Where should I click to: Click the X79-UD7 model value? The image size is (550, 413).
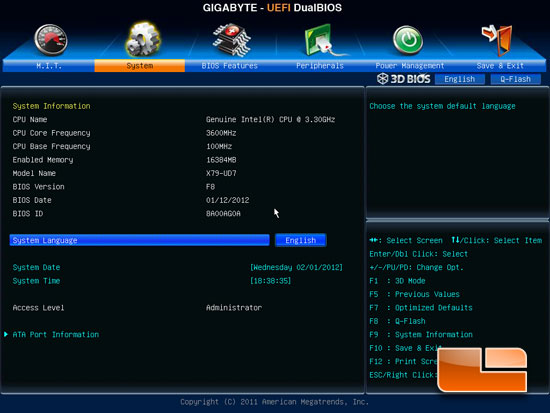(x=221, y=173)
